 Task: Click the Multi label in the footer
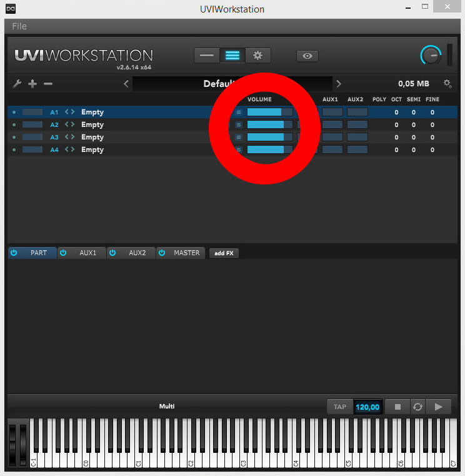(167, 406)
